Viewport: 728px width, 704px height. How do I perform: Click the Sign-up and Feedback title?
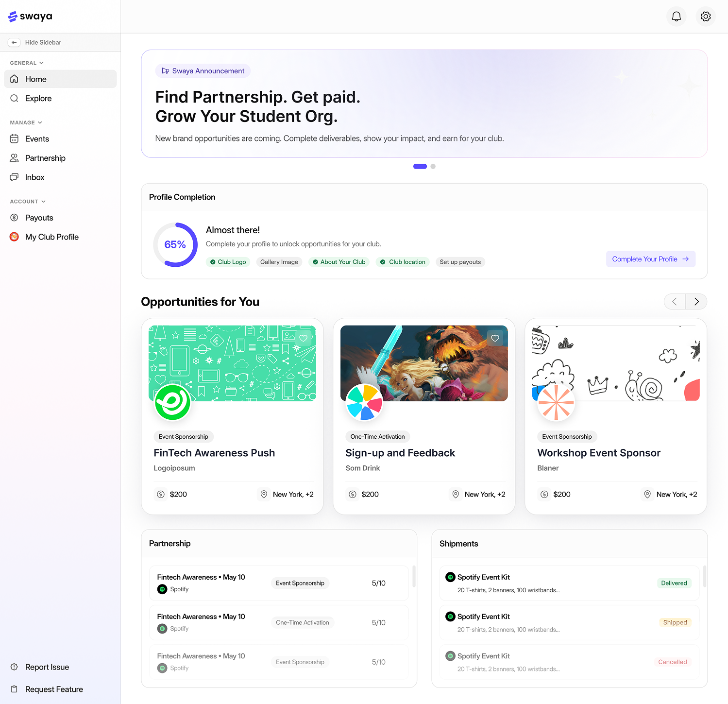[400, 453]
